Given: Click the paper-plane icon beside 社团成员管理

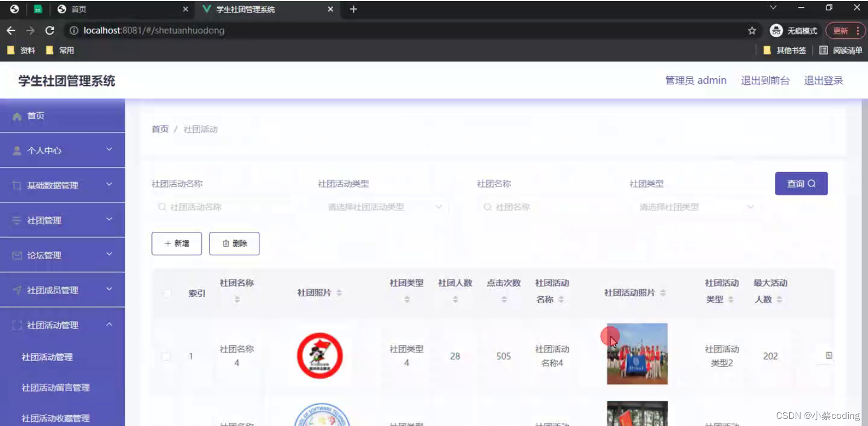Looking at the screenshot, I should click(17, 290).
